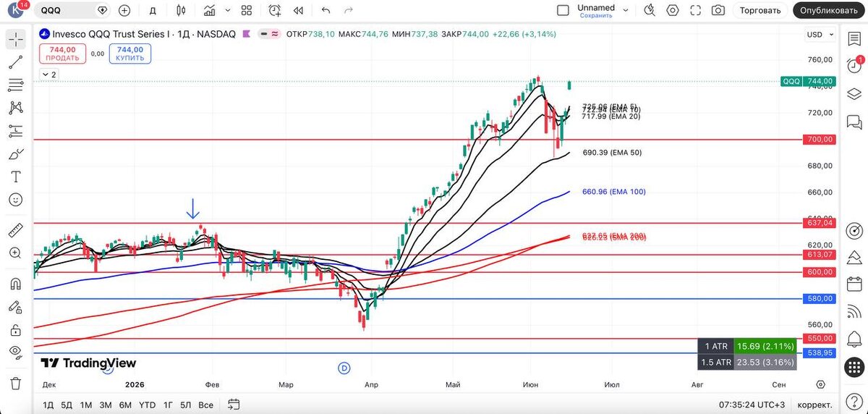Toggle the коррект. adjustment option
The image size is (868, 414).
(x=814, y=405)
